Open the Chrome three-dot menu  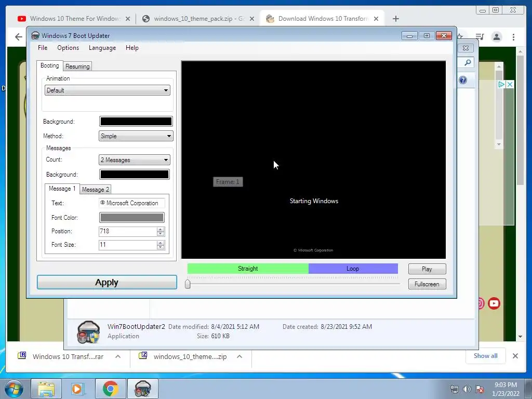(x=513, y=37)
